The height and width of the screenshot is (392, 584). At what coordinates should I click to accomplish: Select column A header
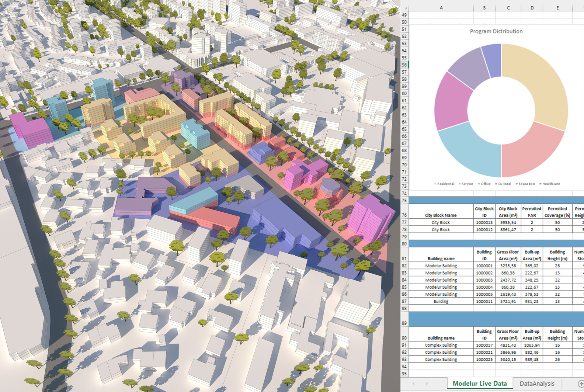(x=441, y=8)
